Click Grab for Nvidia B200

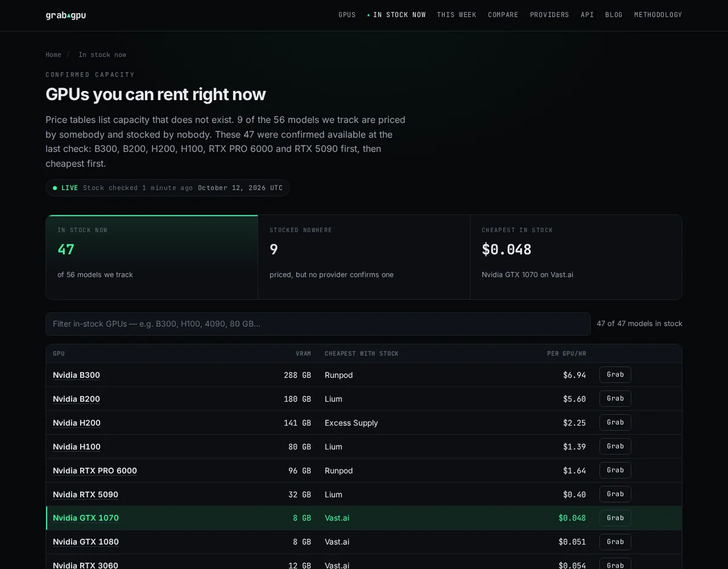click(x=615, y=399)
